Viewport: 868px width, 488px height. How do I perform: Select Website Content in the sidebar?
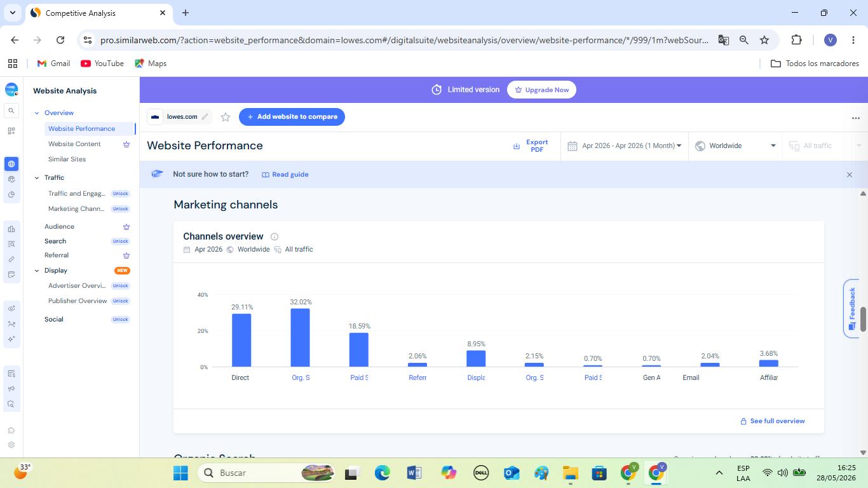74,144
